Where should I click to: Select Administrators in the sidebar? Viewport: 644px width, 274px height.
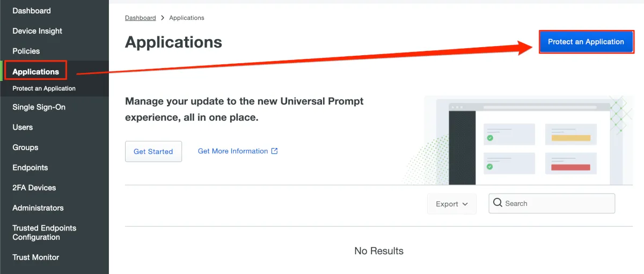pyautogui.click(x=38, y=208)
